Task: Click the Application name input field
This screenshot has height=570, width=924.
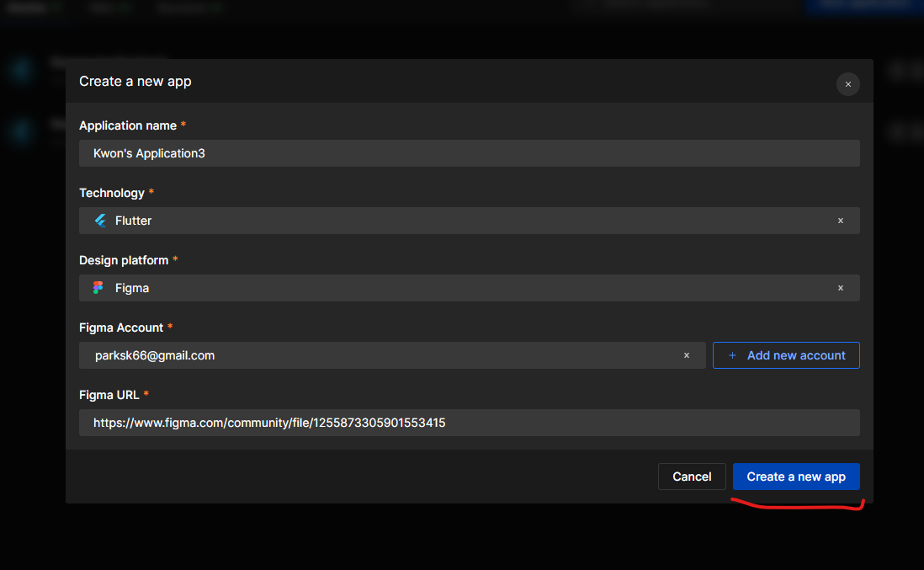Action: [x=469, y=153]
